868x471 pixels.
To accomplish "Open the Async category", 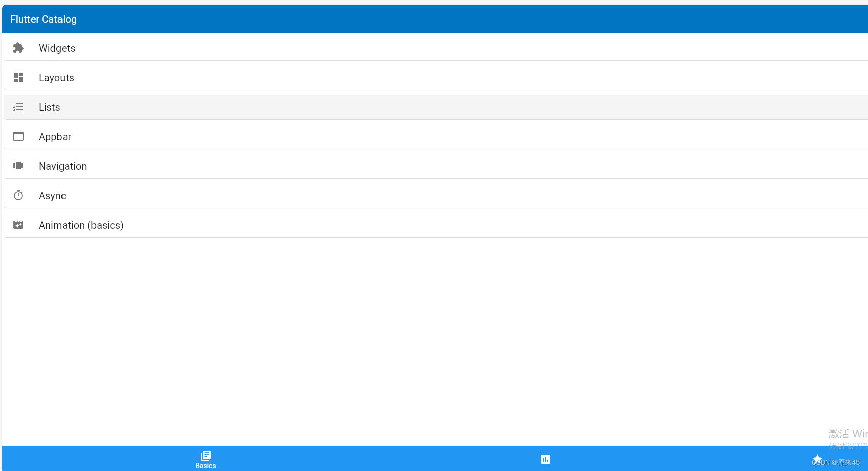I will click(x=436, y=195).
